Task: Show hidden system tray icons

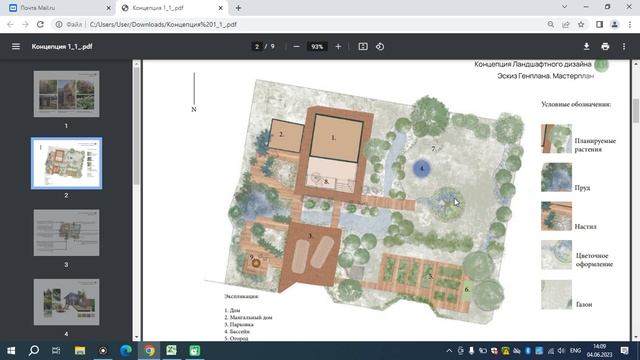Action: point(449,351)
